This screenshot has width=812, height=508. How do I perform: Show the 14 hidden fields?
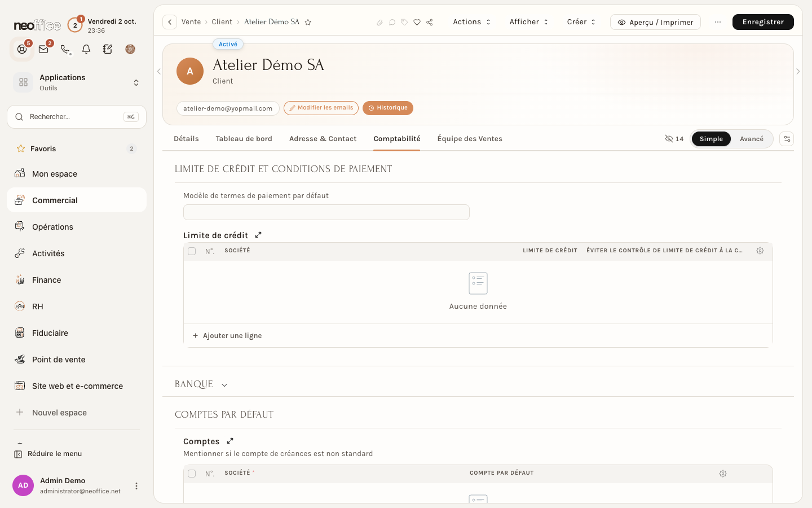674,139
